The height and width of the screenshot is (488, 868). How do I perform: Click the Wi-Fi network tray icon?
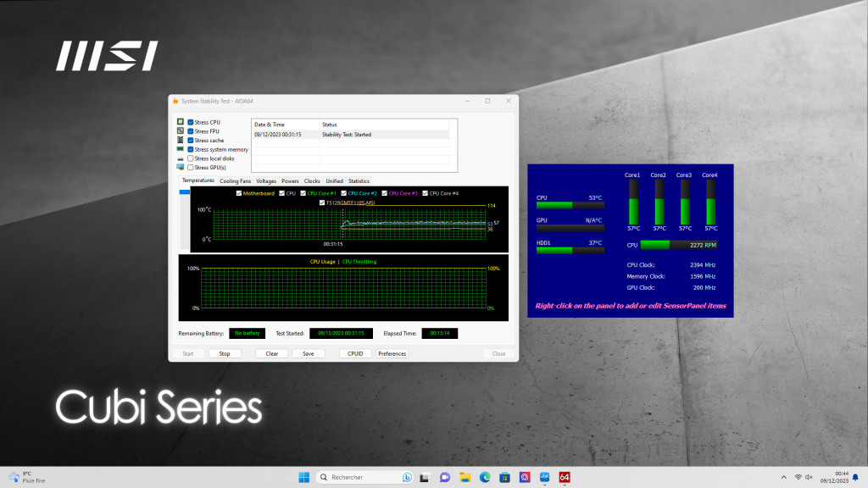[x=798, y=477]
